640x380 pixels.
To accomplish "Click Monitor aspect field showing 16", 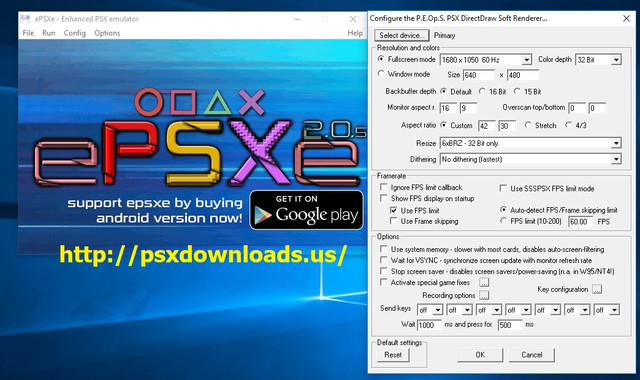I will (x=448, y=108).
